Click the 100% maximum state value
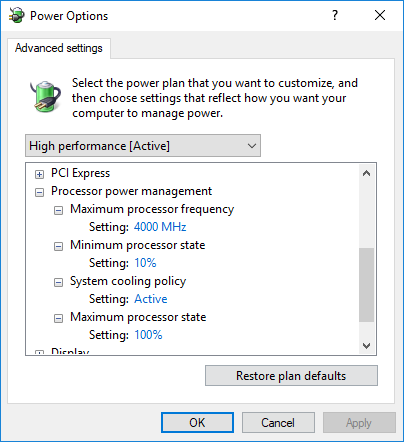 click(x=148, y=335)
